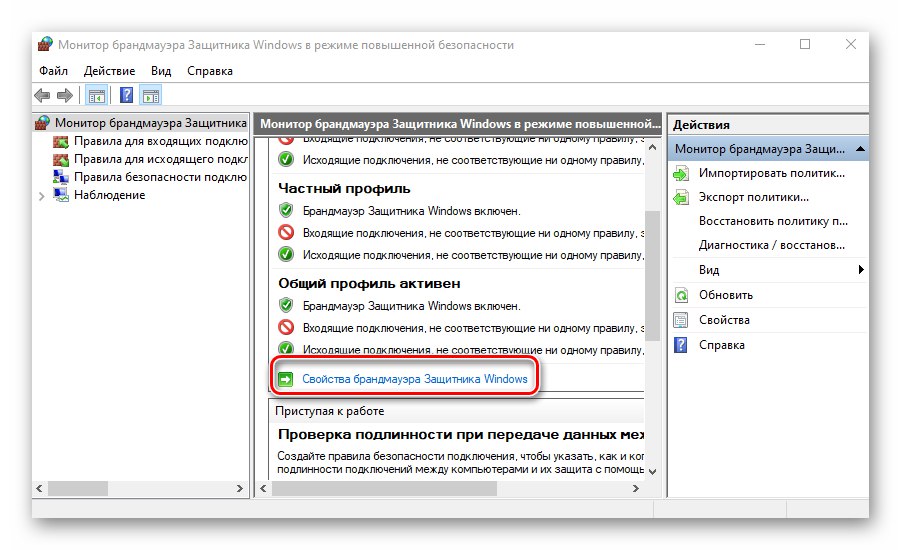Click the center pane scroll down arrow

652,471
